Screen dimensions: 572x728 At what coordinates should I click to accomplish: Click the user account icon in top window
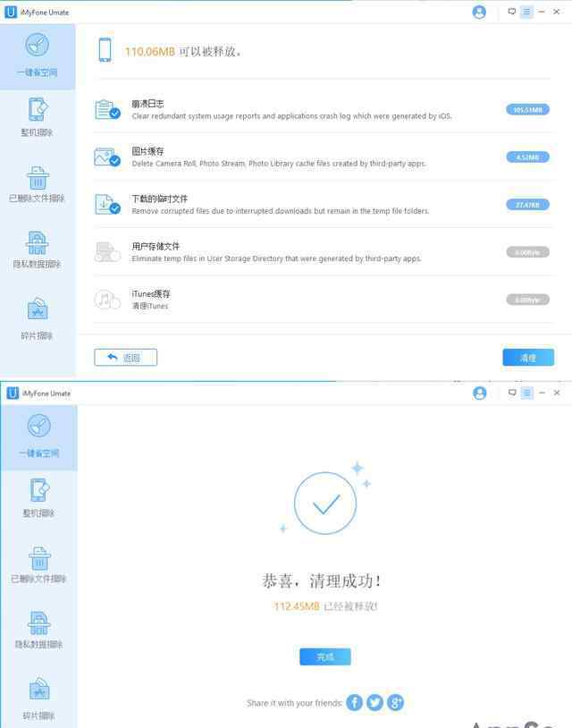point(479,12)
